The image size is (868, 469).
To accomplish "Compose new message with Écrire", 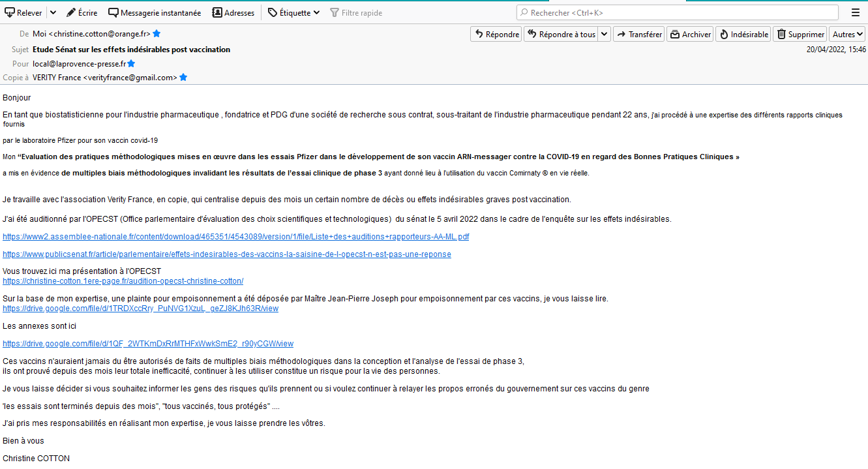I will click(82, 13).
